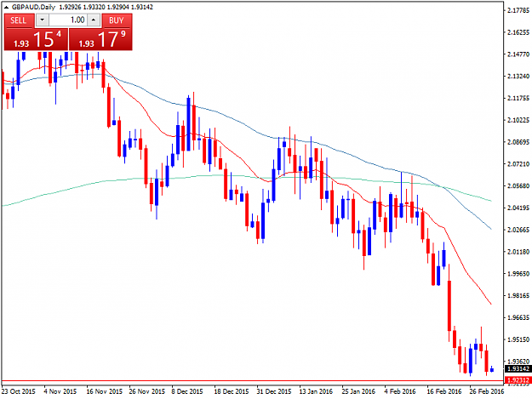
Task: Click the 13 Jan 2016 date label
Action: tap(316, 391)
